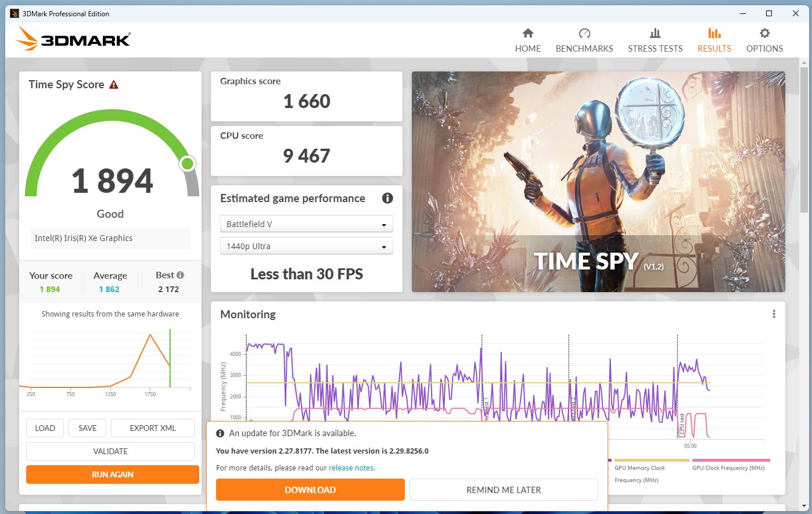
Task: Open the Battlefield V game dropdown
Action: coord(307,224)
